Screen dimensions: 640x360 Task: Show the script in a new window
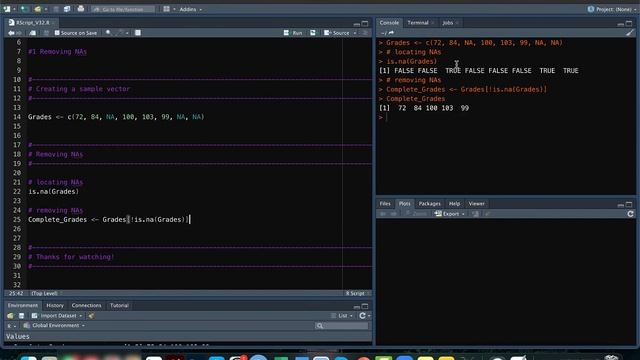pyautogui.click(x=33, y=33)
